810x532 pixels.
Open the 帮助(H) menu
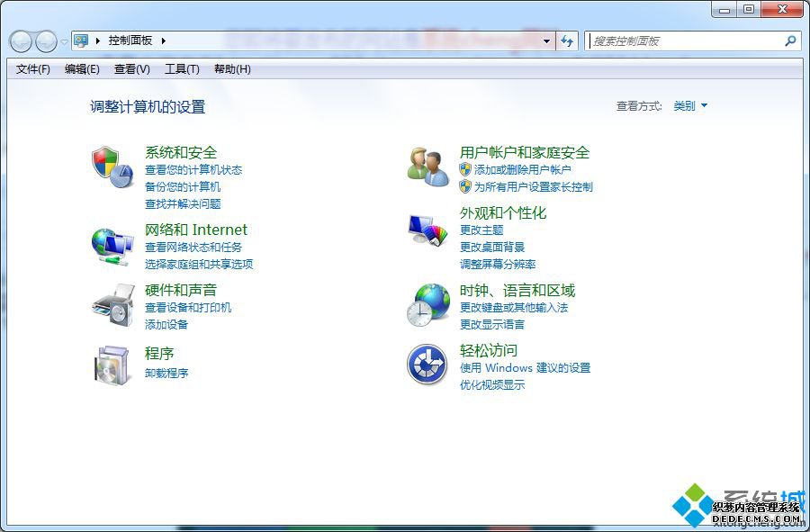[232, 68]
